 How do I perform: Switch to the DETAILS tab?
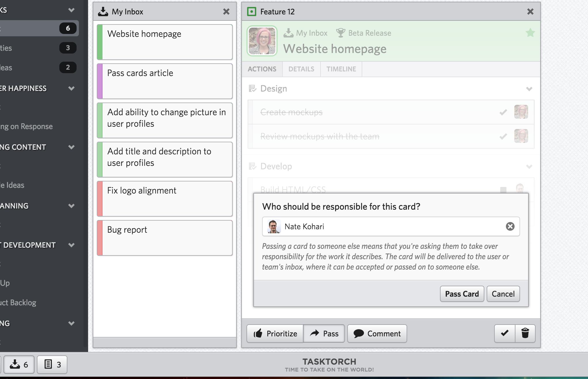click(x=301, y=69)
